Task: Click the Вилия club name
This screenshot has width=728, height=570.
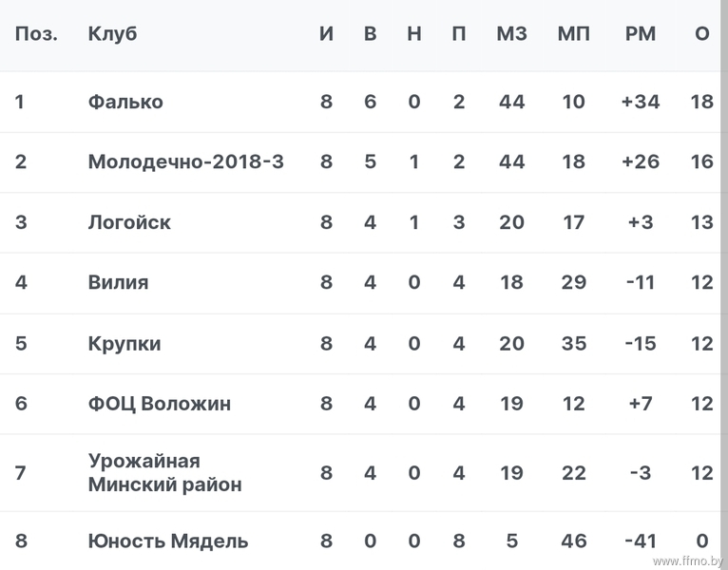Action: (118, 282)
